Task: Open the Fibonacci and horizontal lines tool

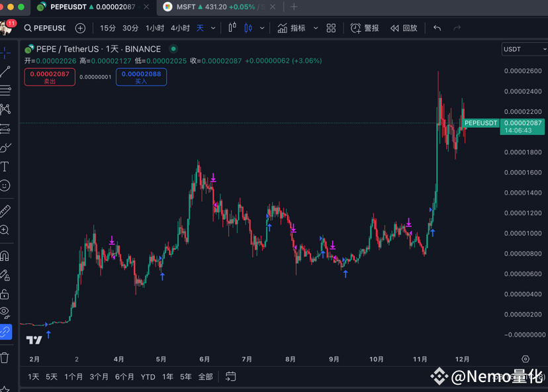Action: [x=5, y=91]
